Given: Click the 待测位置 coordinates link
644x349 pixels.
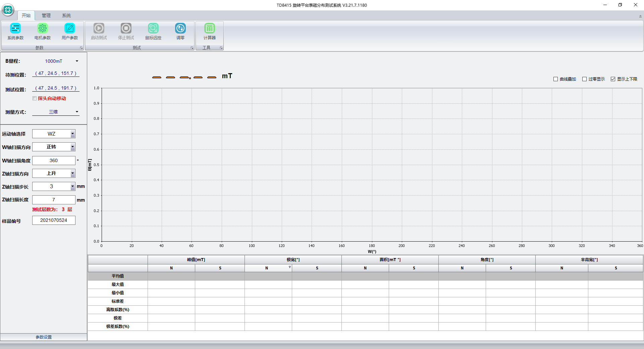Looking at the screenshot, I should coord(56,73).
